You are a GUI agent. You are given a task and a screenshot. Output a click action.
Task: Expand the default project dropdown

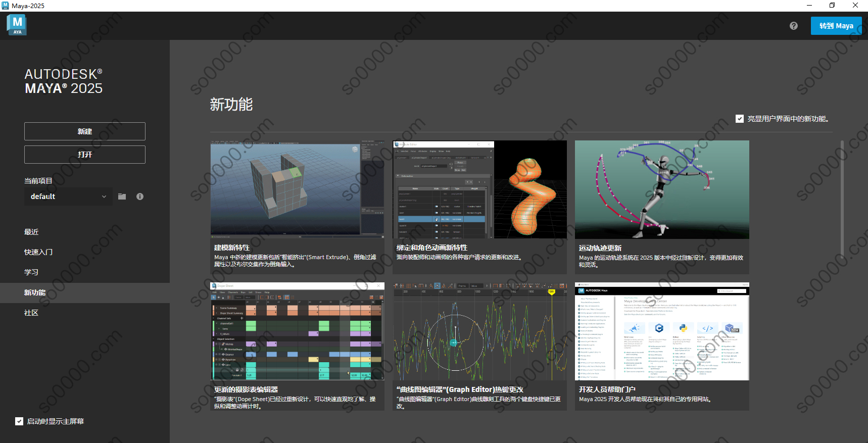click(68, 196)
